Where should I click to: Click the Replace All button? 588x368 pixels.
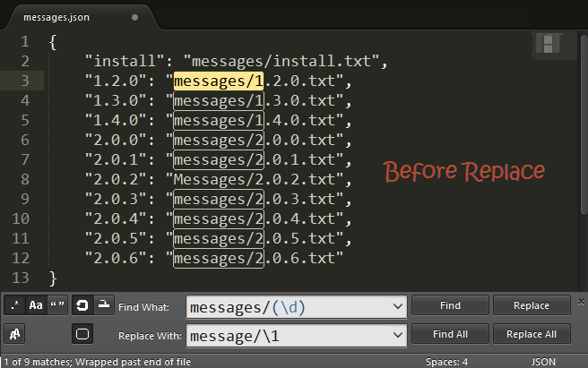click(532, 334)
